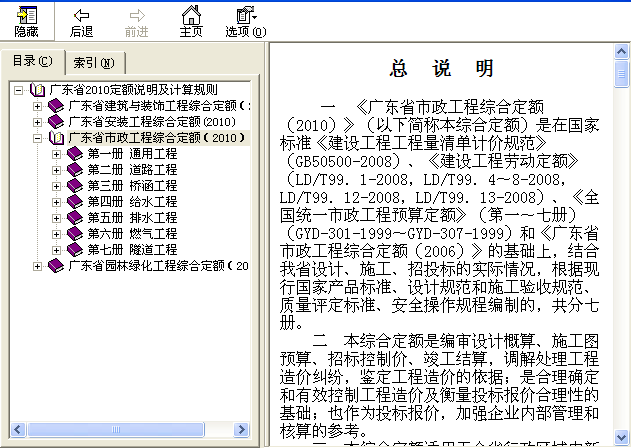Click left arrow of tree horizontal scrollbar
Image resolution: width=631 pixels, height=448 pixels.
click(x=18, y=429)
